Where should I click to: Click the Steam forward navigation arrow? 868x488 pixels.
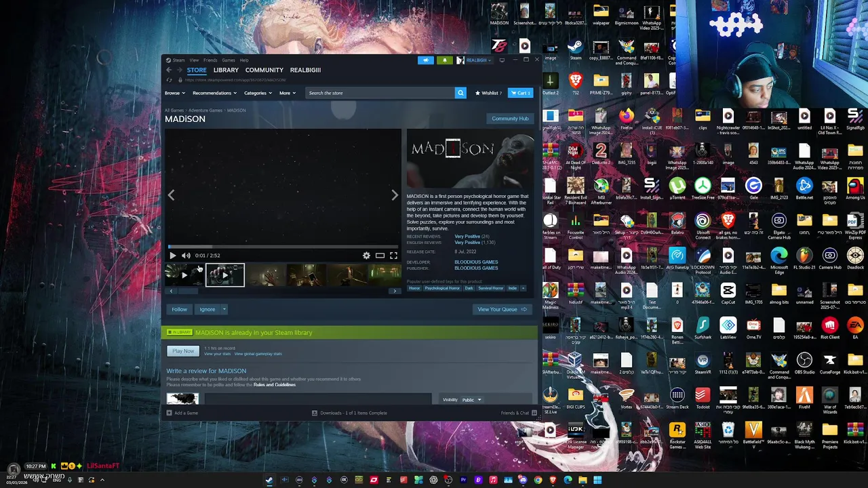180,70
